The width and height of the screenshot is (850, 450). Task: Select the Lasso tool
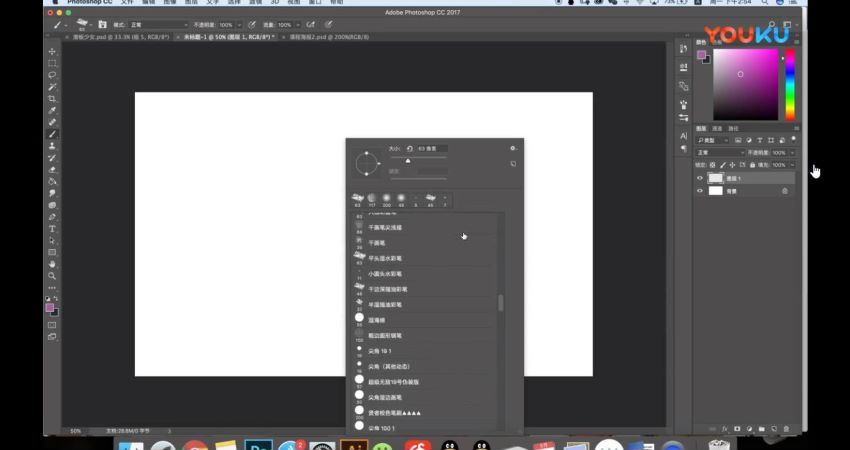(x=52, y=75)
